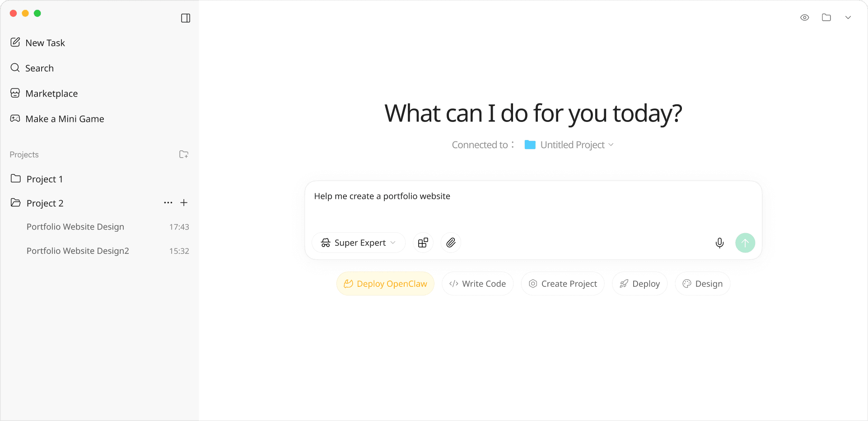Open the Search function
The height and width of the screenshot is (421, 868).
pyautogui.click(x=39, y=68)
